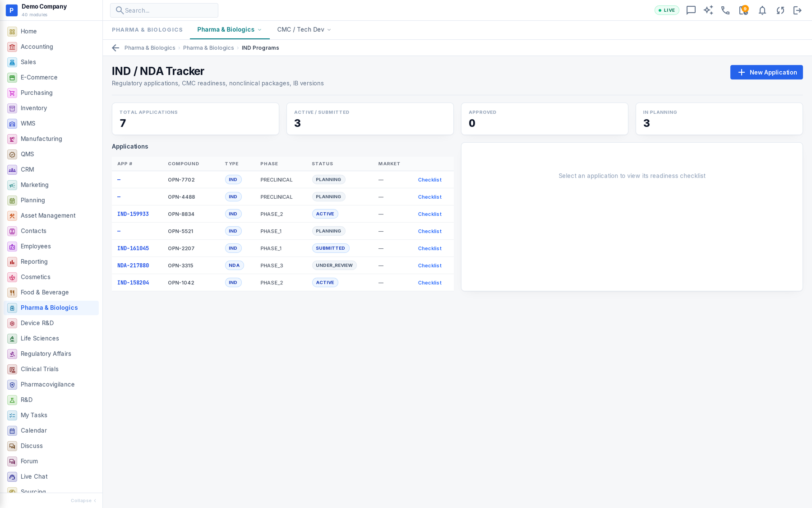Open the Accounting sidebar icon
This screenshot has height=508, width=812.
12,47
